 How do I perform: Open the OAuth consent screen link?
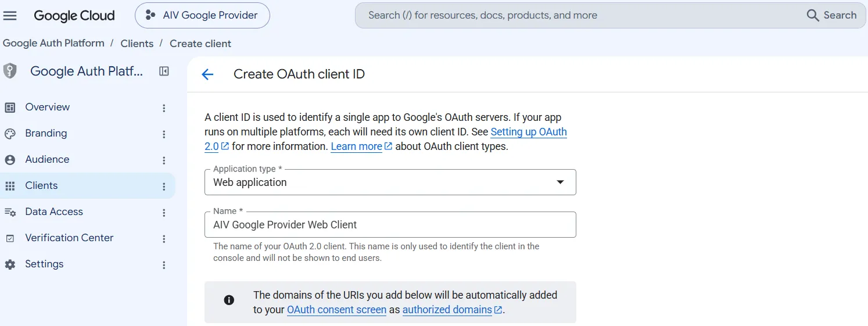[x=336, y=310]
